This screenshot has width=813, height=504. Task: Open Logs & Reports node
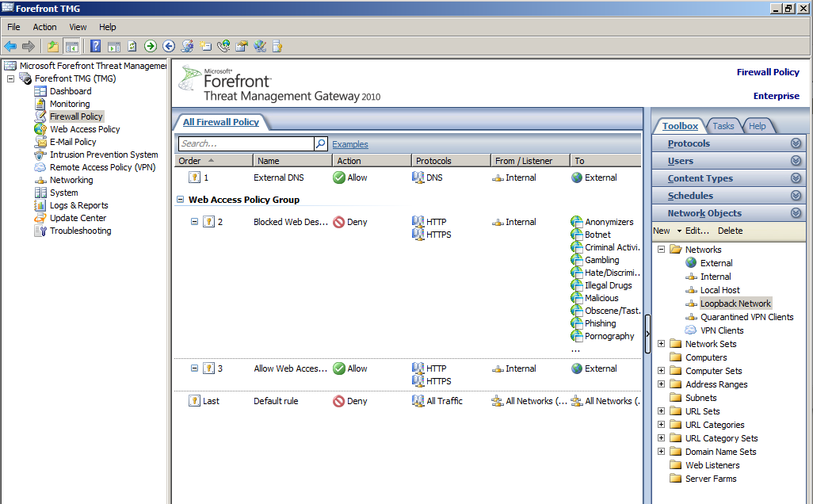click(x=78, y=205)
